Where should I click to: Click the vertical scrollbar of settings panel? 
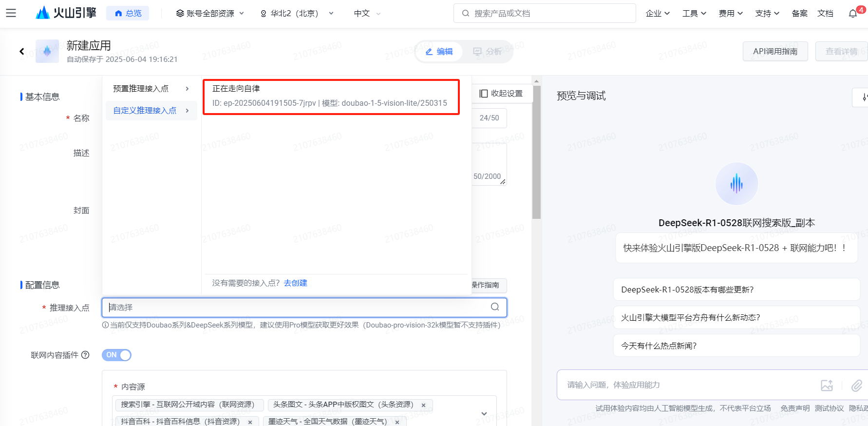point(536,152)
